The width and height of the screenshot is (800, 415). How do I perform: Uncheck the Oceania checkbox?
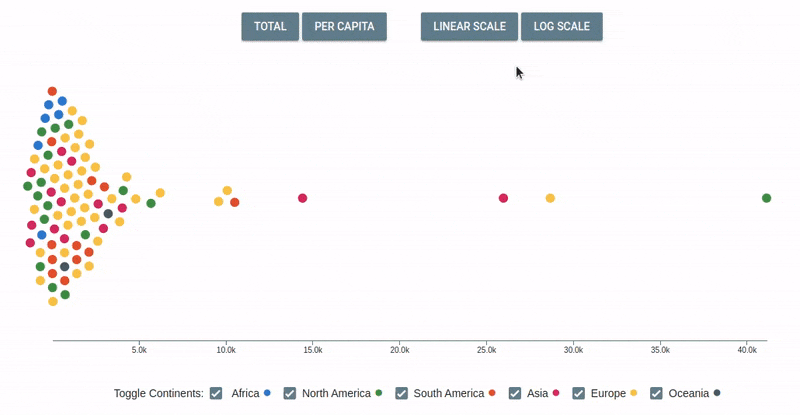(x=657, y=393)
